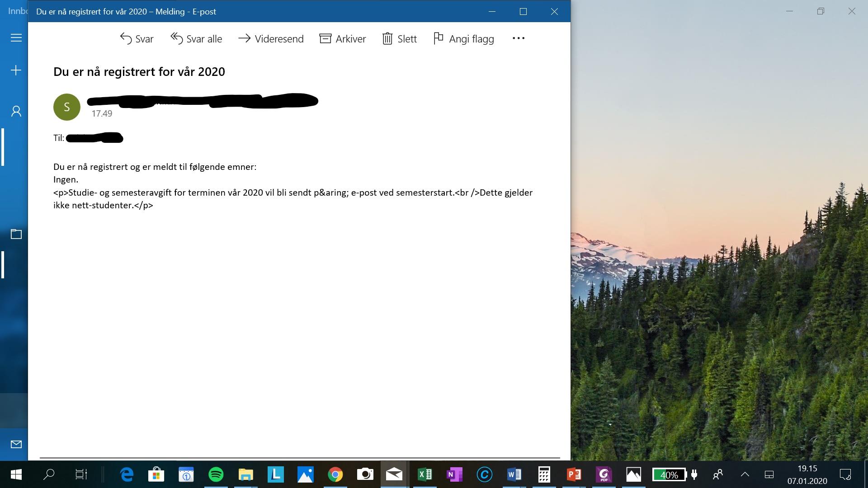Open the accounts person icon
Image resolution: width=868 pixels, height=488 pixels.
point(16,111)
